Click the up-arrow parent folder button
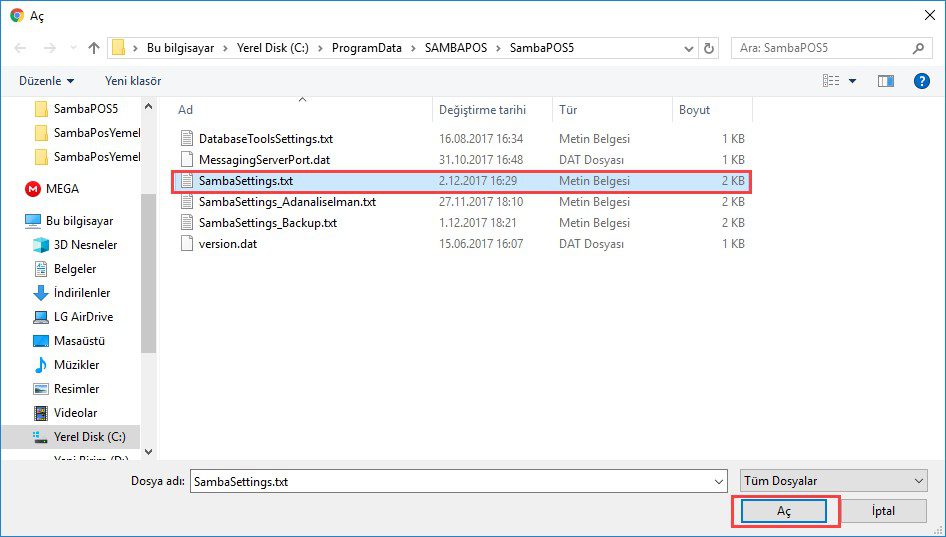 coord(94,48)
